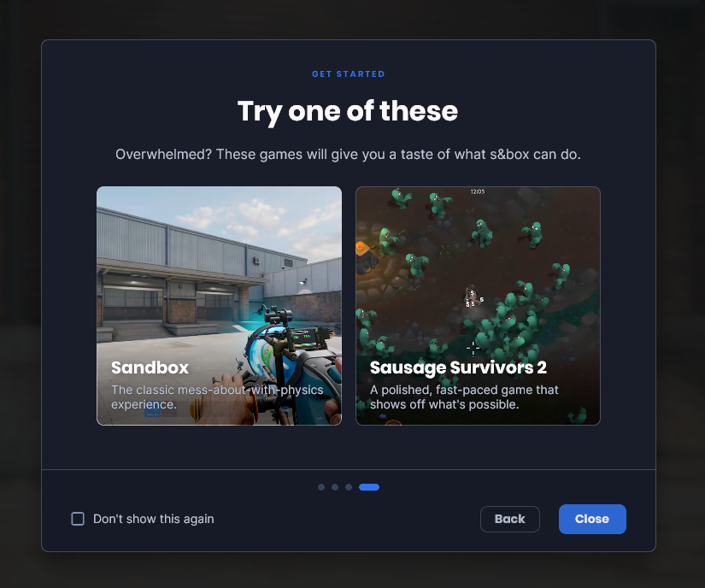Click the 12:05 timer in Sausage Survivors preview

tap(478, 191)
